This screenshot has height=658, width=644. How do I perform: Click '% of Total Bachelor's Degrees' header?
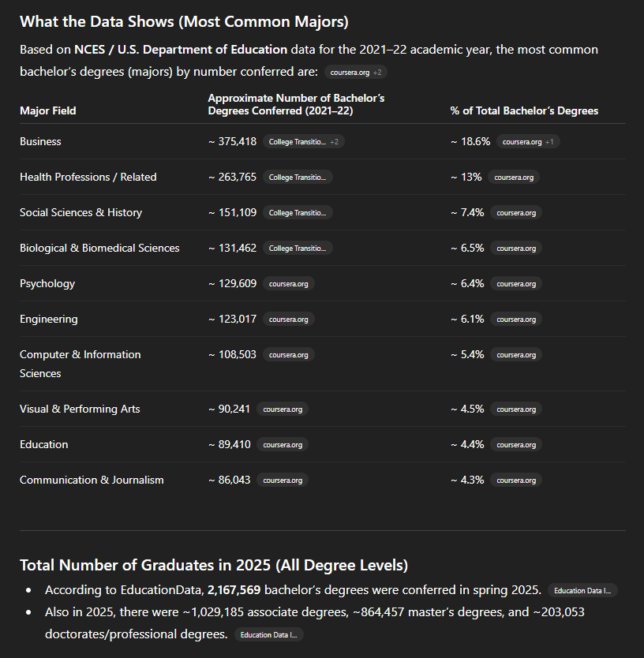click(x=524, y=110)
